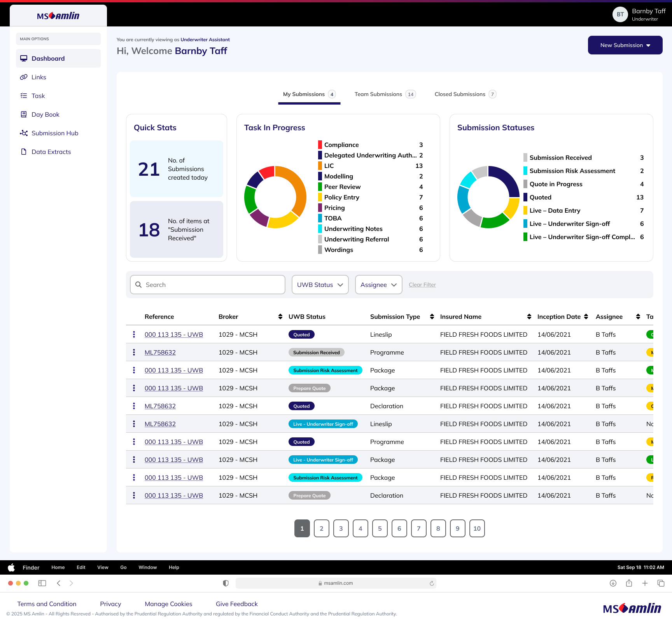Image resolution: width=672 pixels, height=624 pixels.
Task: Open the three-dot menu for the first table row
Action: click(134, 334)
